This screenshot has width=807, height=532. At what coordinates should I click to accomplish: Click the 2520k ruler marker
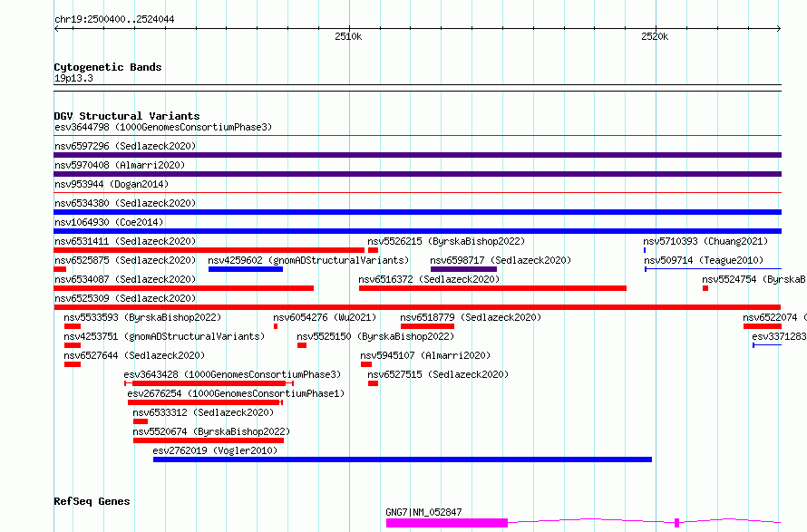tap(655, 36)
